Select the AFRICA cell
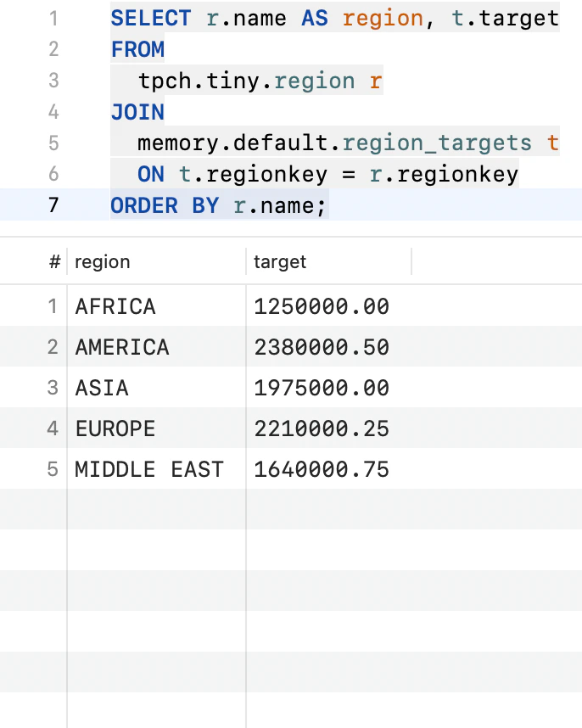The image size is (582, 728). [x=156, y=306]
